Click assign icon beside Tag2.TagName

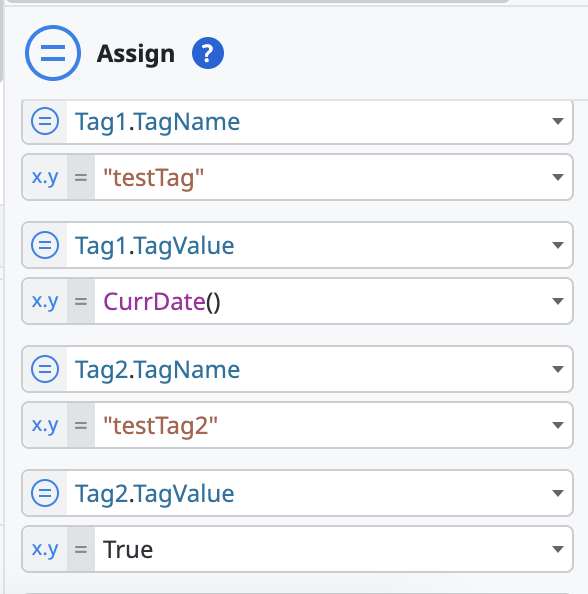click(x=45, y=369)
